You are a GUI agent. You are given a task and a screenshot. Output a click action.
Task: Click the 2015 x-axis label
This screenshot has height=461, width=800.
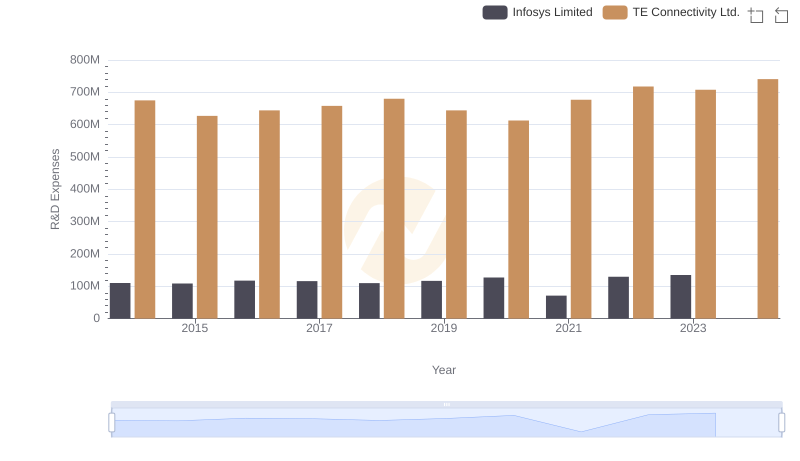(x=194, y=328)
